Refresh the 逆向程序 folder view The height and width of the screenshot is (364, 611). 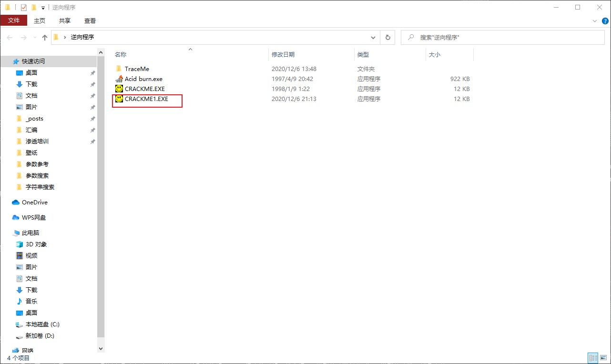tap(387, 37)
